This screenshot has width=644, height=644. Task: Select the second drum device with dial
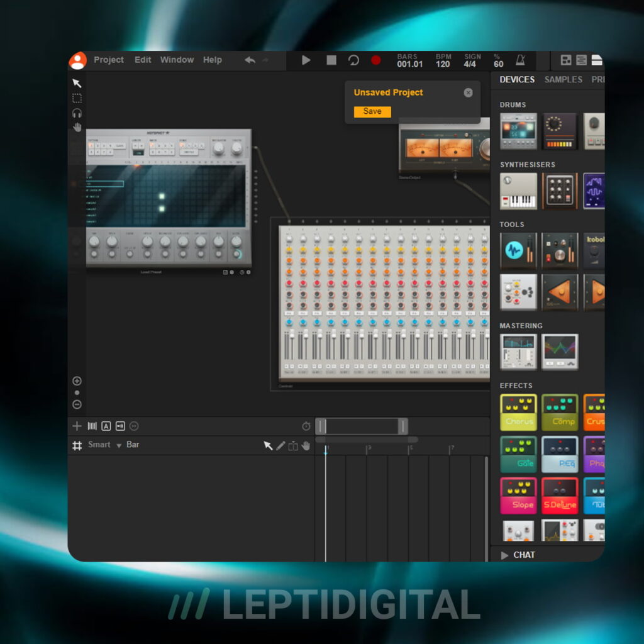click(559, 131)
